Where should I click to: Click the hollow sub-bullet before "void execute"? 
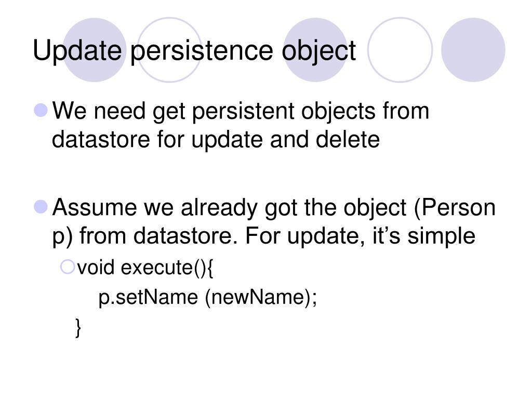coord(68,268)
